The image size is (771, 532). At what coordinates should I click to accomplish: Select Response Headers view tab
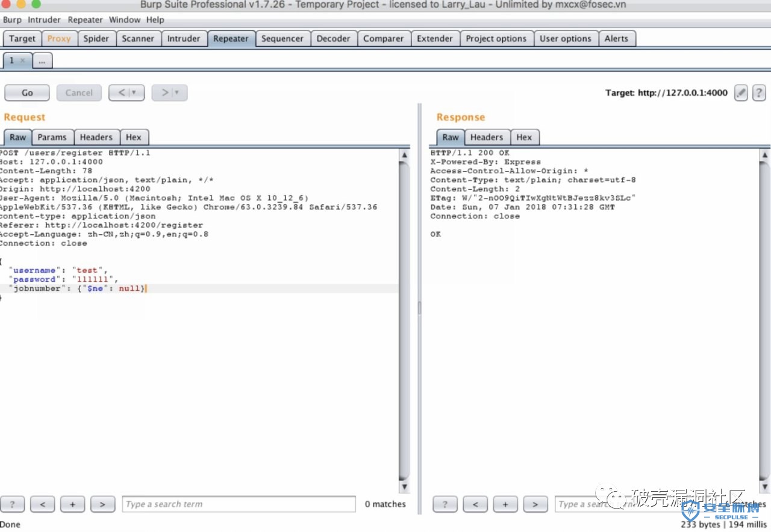[487, 137]
